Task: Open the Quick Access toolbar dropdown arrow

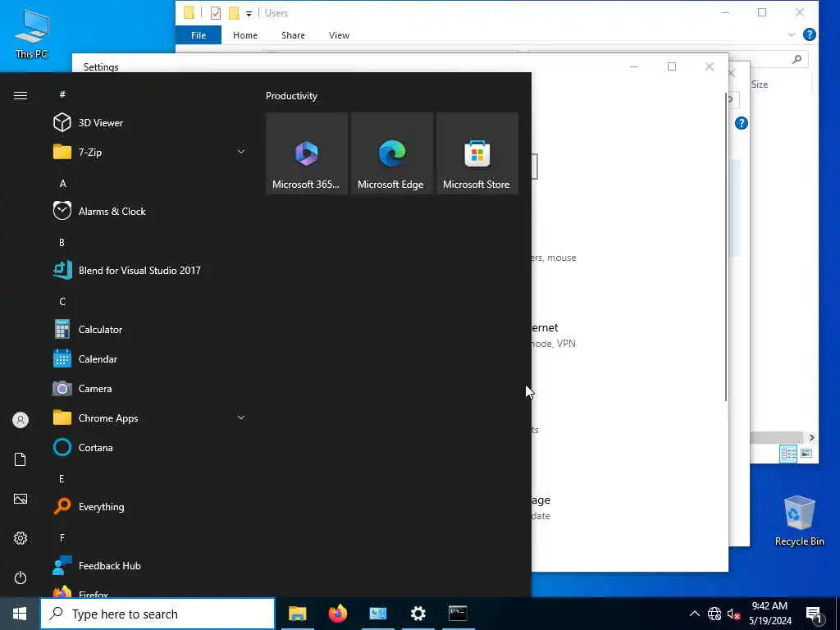Action: (x=249, y=13)
